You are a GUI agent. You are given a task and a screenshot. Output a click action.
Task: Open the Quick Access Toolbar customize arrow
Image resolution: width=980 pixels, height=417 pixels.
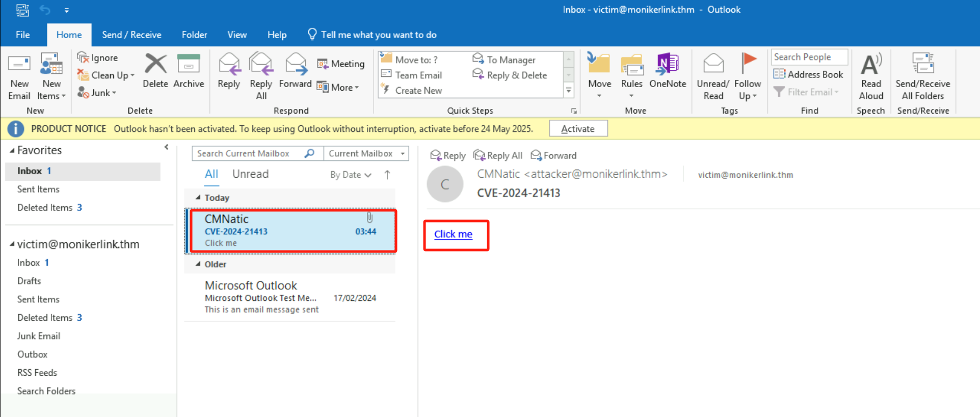point(67,10)
